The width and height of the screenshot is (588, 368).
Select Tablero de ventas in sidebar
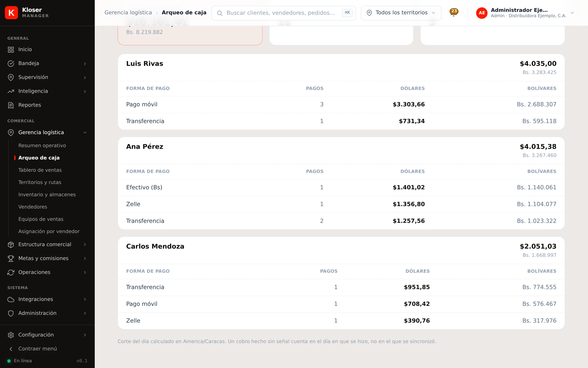[40, 170]
